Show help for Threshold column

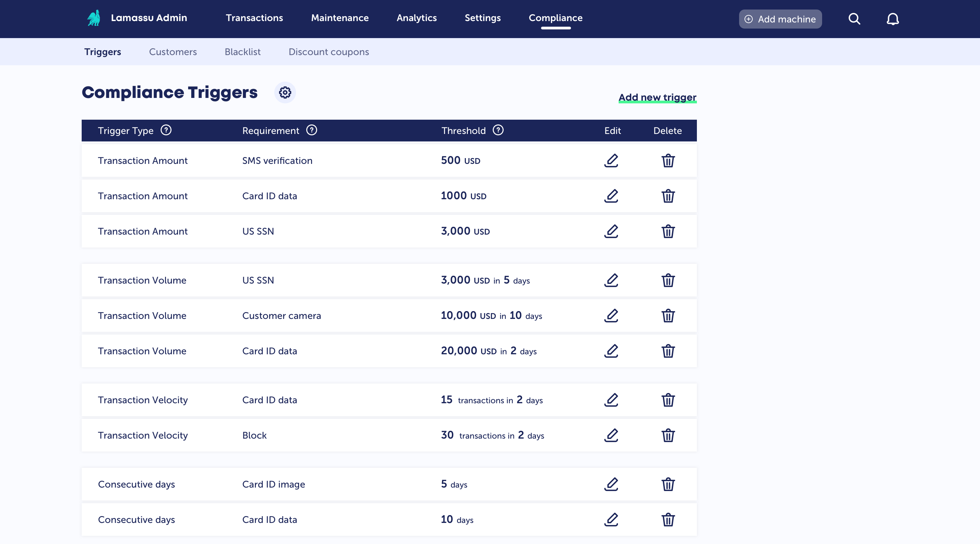tap(498, 131)
